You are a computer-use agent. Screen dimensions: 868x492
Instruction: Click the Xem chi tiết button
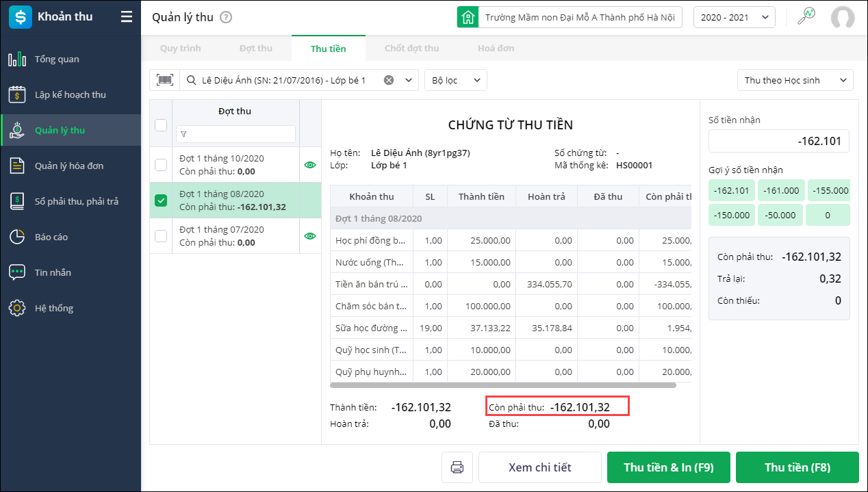(x=539, y=467)
